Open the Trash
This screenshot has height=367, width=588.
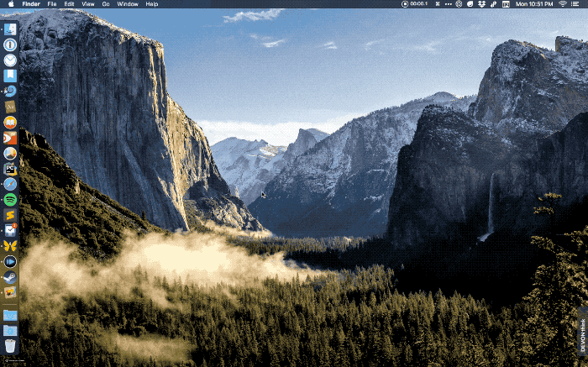coord(10,345)
